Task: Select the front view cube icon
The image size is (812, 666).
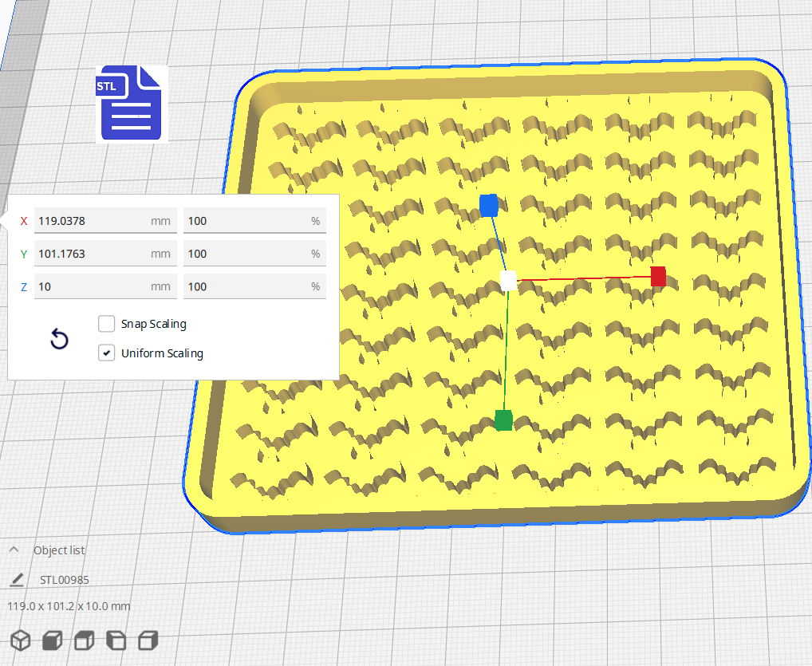Action: [53, 640]
